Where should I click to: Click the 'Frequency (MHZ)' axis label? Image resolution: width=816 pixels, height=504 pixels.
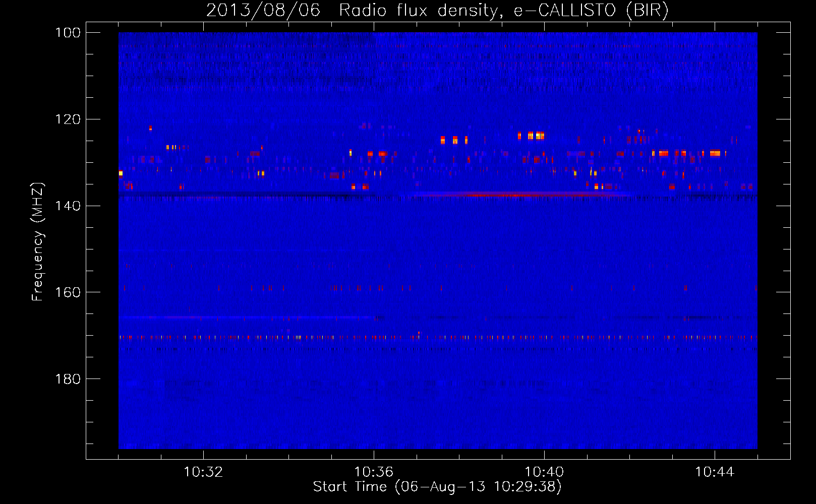(x=38, y=241)
